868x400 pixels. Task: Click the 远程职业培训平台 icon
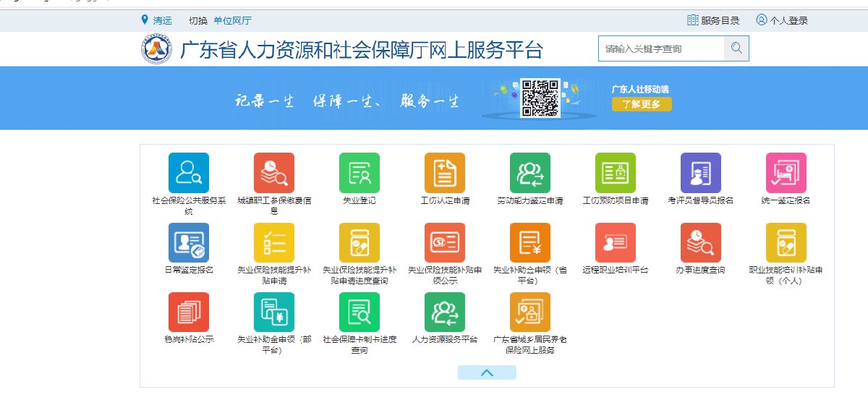(616, 242)
